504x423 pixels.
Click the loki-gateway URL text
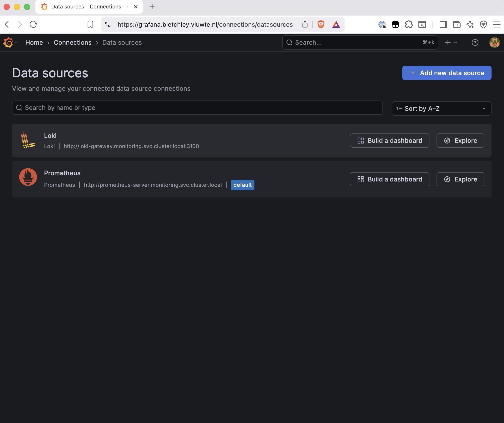(x=131, y=146)
